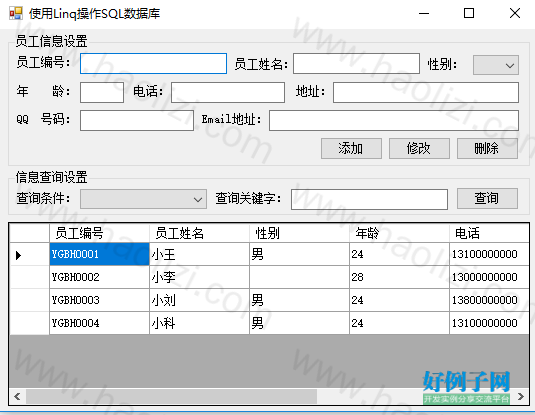Screen dimensions: 535x415
Task: Sort by the 员工编号 column header
Action: click(x=99, y=233)
